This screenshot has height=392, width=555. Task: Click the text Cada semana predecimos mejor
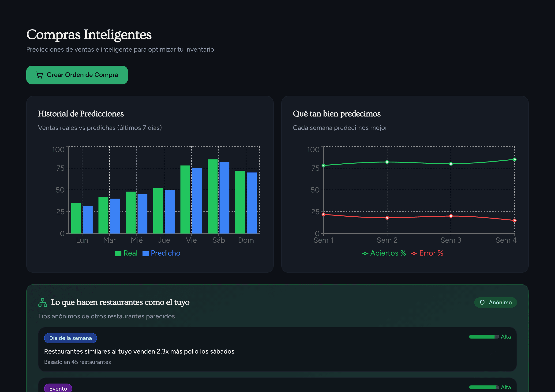[x=340, y=128]
